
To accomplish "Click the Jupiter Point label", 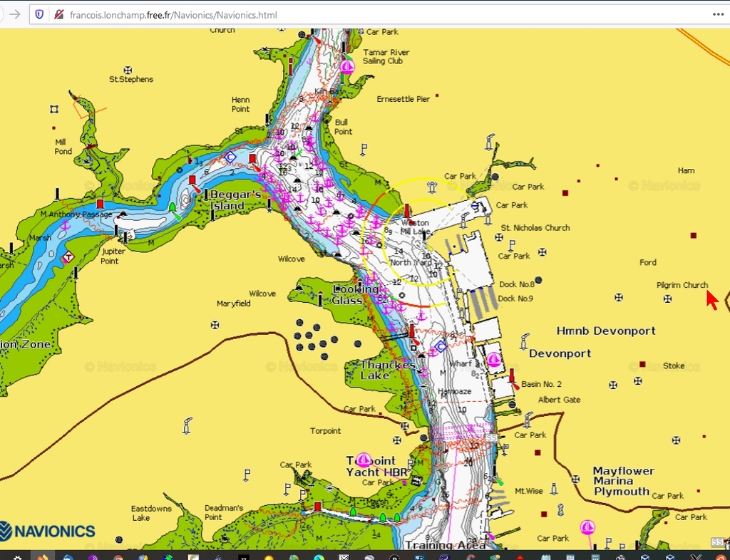I will click(x=113, y=256).
